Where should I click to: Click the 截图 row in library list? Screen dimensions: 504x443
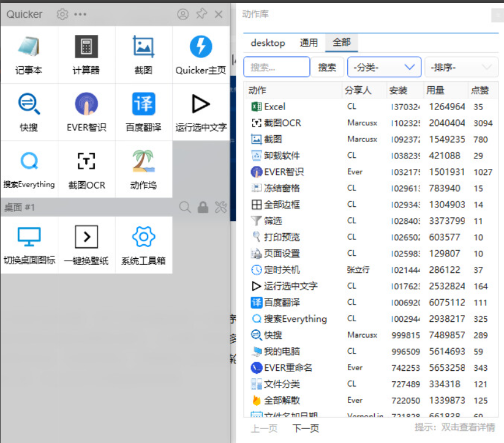click(372, 140)
